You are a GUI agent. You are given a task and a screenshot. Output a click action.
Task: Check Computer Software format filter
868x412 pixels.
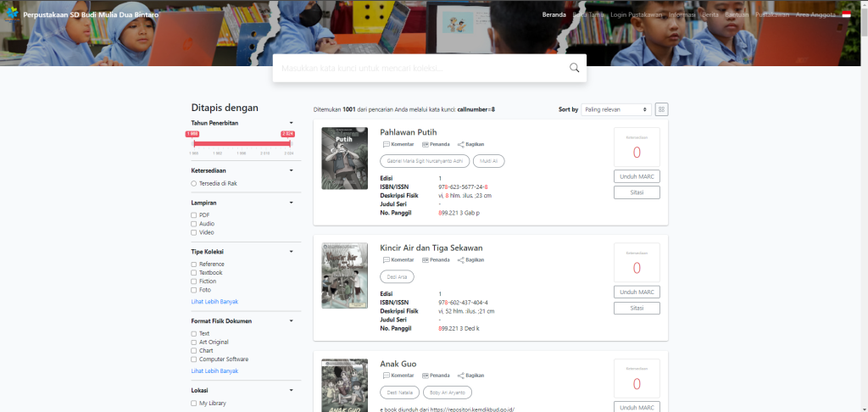pos(194,359)
